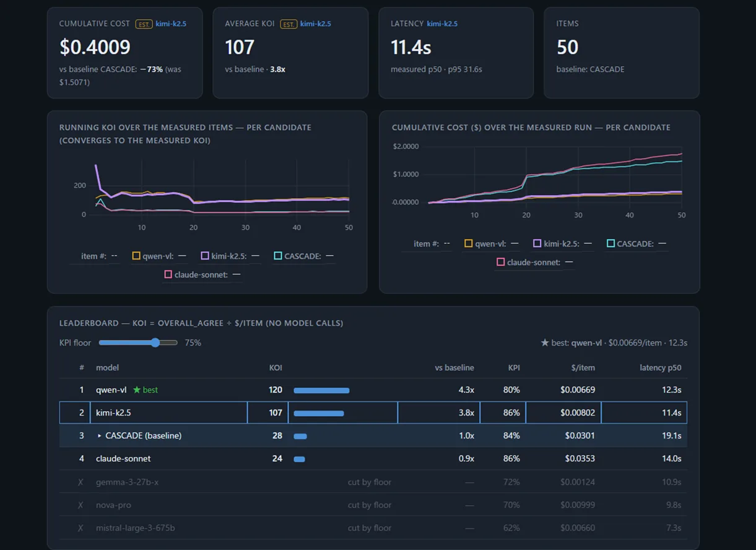Click the '19.1s' latency cell
Screen dimensions: 756x550
672,435
